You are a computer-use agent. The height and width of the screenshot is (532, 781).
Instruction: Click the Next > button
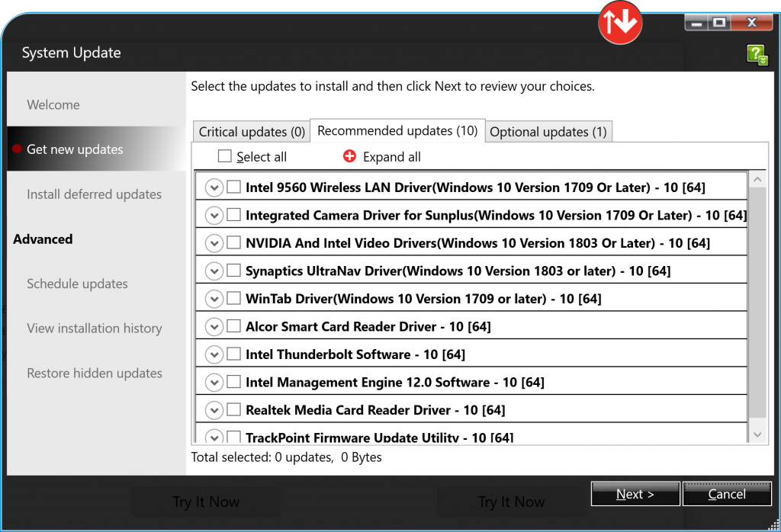(635, 494)
